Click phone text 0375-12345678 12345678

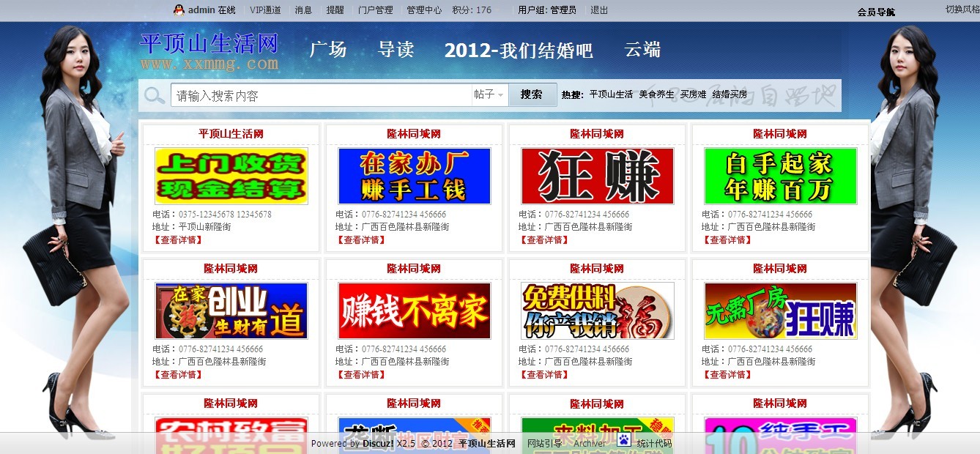[225, 215]
